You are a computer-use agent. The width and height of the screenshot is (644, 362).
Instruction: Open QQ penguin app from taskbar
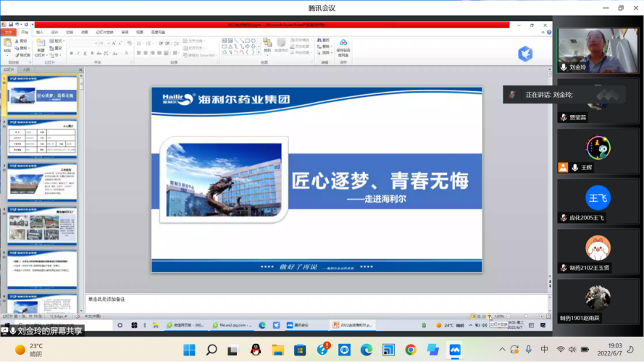tap(255, 350)
